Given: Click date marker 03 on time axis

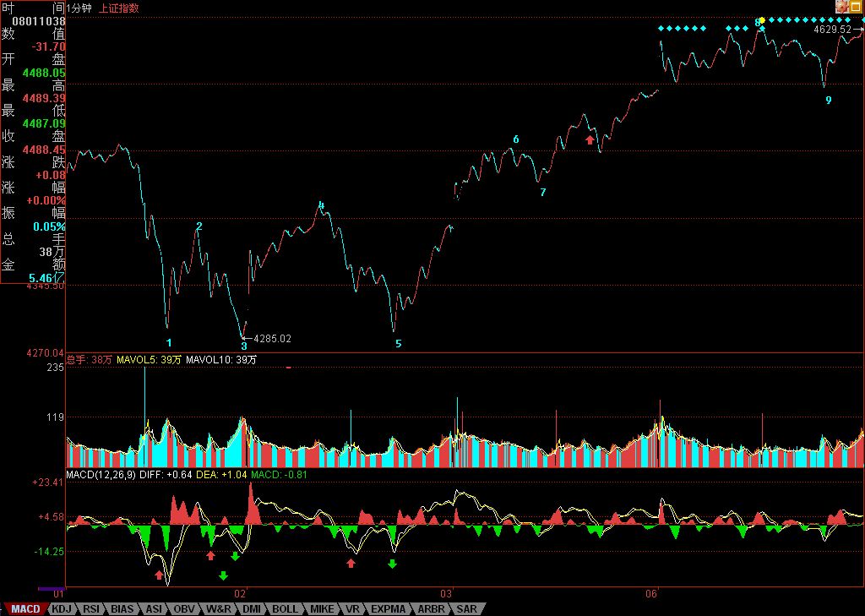Looking at the screenshot, I should pos(447,595).
